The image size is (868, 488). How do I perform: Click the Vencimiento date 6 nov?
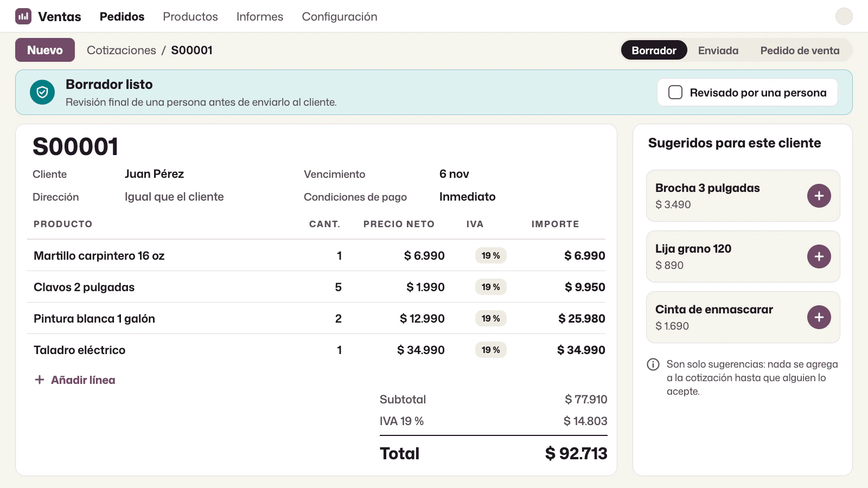[454, 174]
